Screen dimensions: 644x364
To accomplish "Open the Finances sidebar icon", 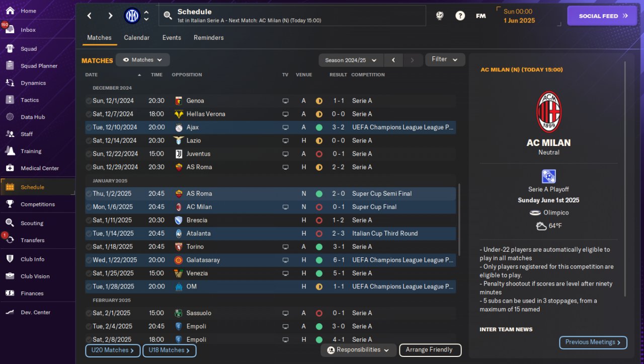I will coord(10,293).
